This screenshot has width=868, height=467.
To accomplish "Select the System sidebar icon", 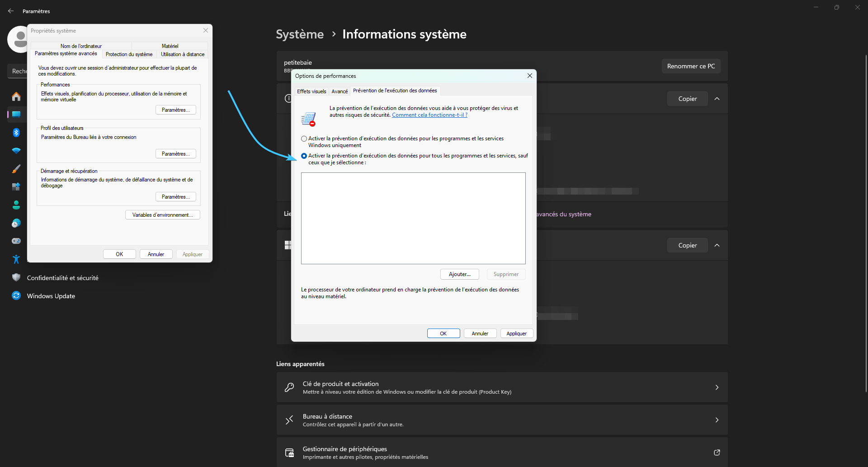I will coord(16,114).
